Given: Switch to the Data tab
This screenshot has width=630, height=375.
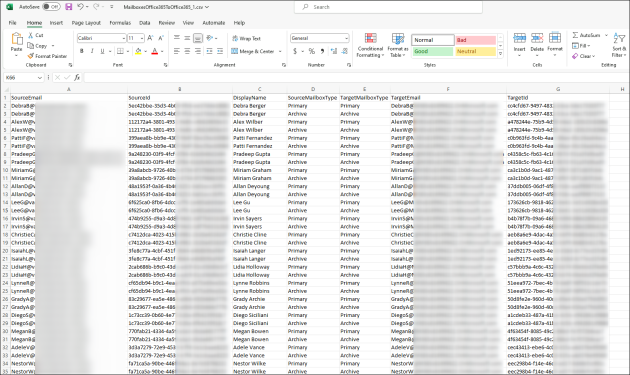Looking at the screenshot, I should click(145, 23).
